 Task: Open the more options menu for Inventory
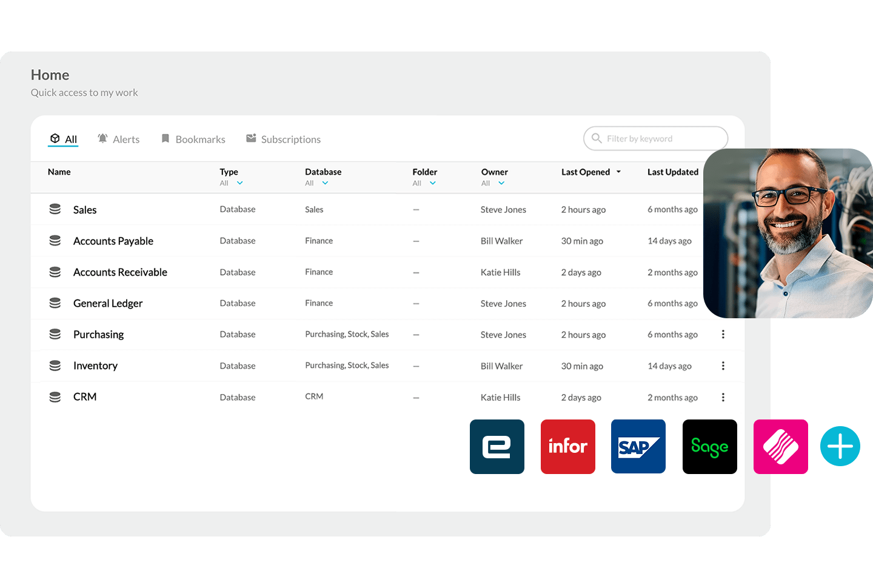pyautogui.click(x=723, y=366)
